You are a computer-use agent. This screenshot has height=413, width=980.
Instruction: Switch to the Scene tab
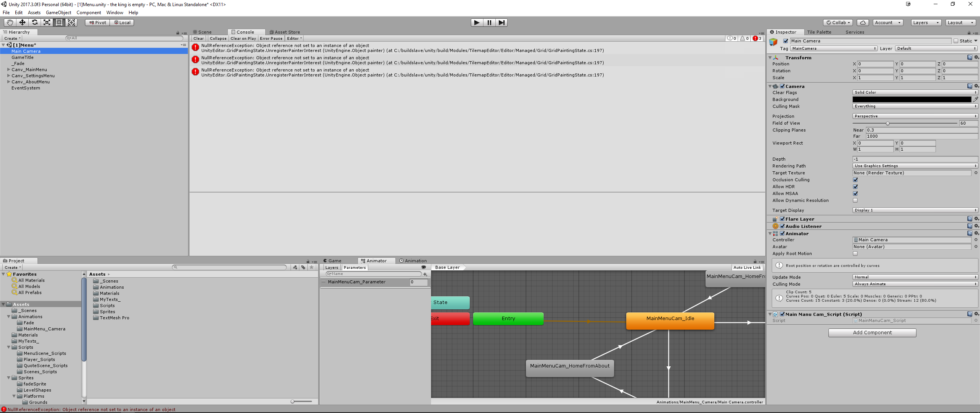tap(203, 32)
